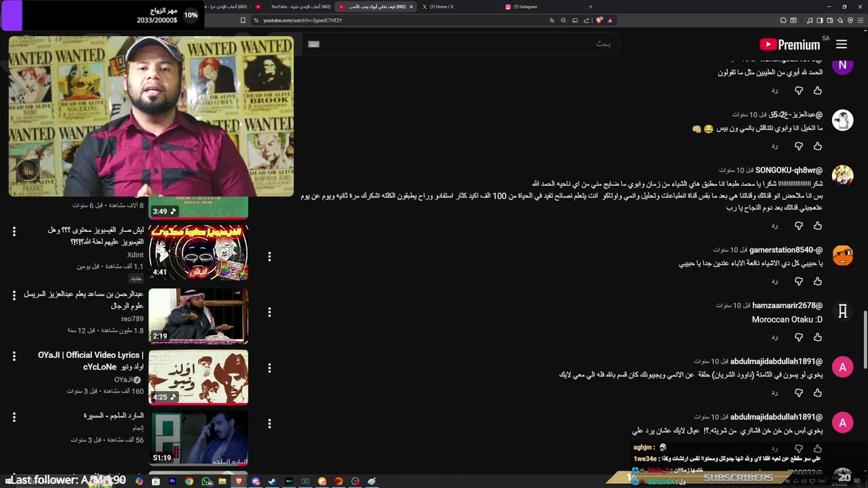Open the عبدالرحمن بن مساعد video thumbnail
Screen dimensions: 868x488
pyautogui.click(x=198, y=315)
